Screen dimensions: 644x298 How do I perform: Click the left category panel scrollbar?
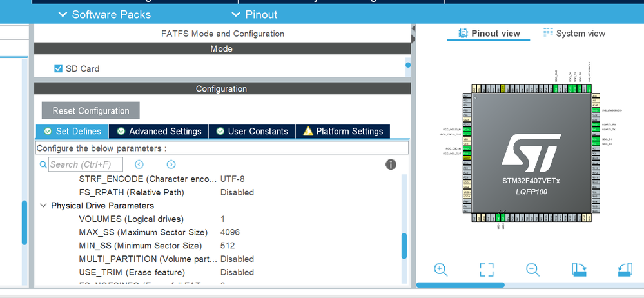24,223
